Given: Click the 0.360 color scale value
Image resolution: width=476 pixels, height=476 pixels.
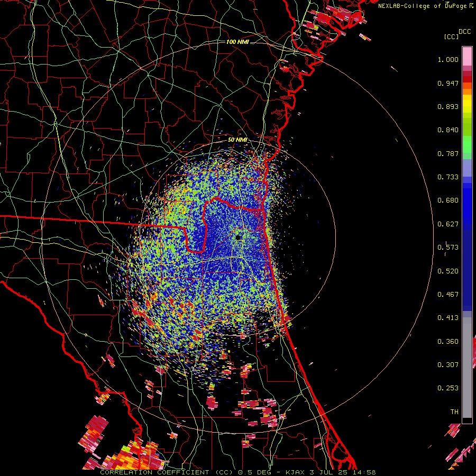Looking at the screenshot, I should [x=448, y=342].
